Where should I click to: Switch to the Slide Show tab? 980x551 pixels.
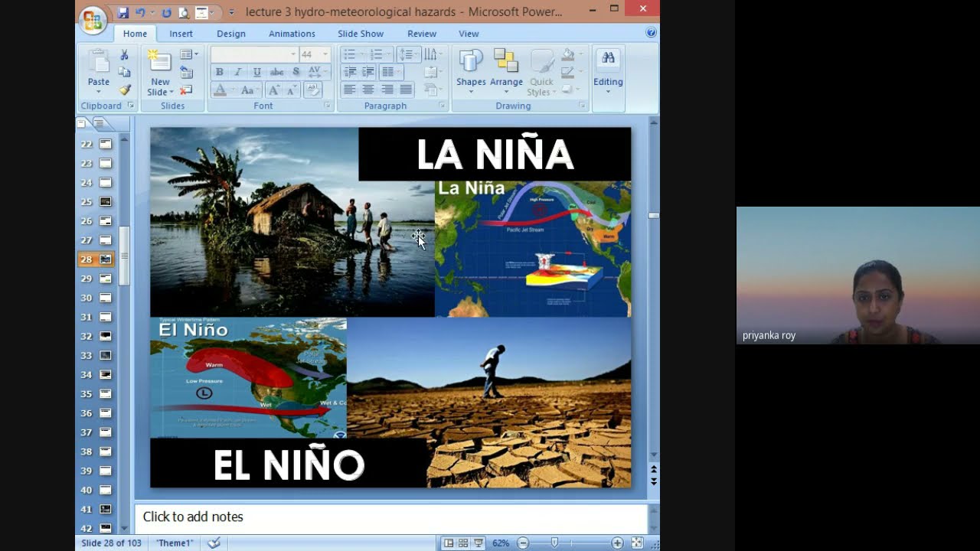tap(361, 34)
